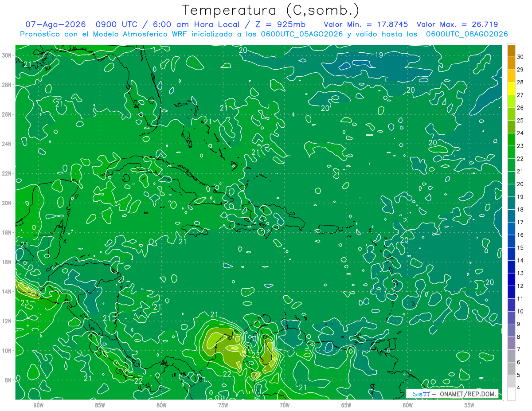
Task: Select the valid-until time "0600UTC_08AGO2026"
Action: click(x=466, y=34)
